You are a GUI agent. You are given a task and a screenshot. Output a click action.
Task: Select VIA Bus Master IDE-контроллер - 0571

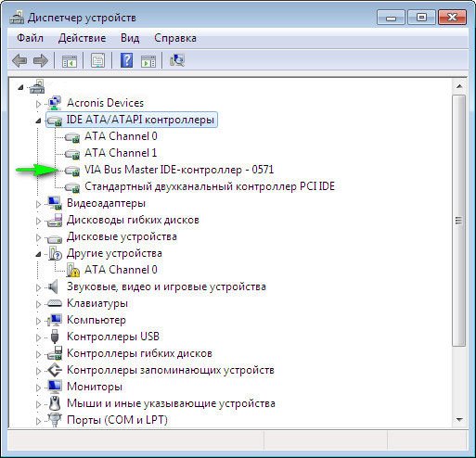(x=179, y=170)
